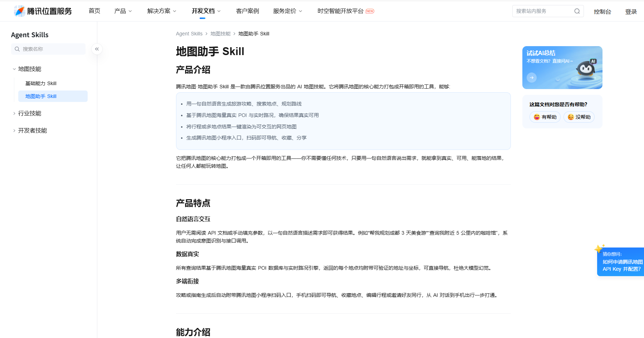Click the Agent Skills sidebar title
644x338 pixels.
(x=30, y=35)
